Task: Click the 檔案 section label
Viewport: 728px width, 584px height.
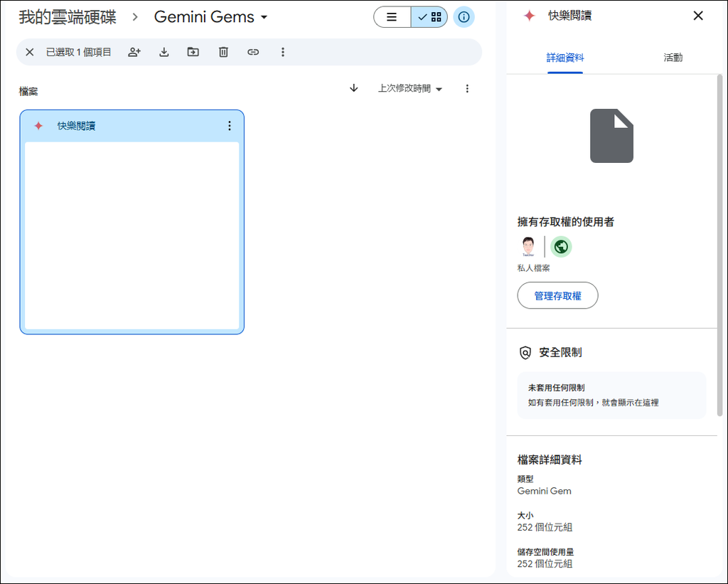Action: [28, 92]
